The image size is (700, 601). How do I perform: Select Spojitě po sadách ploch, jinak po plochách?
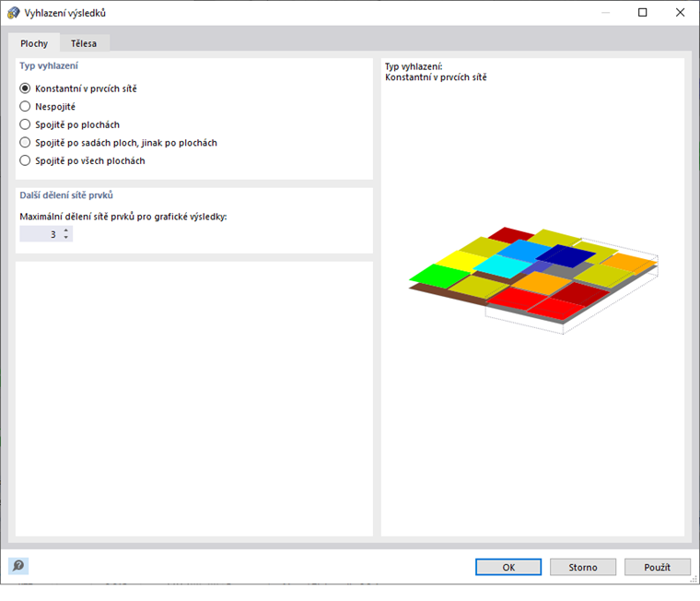(x=25, y=143)
